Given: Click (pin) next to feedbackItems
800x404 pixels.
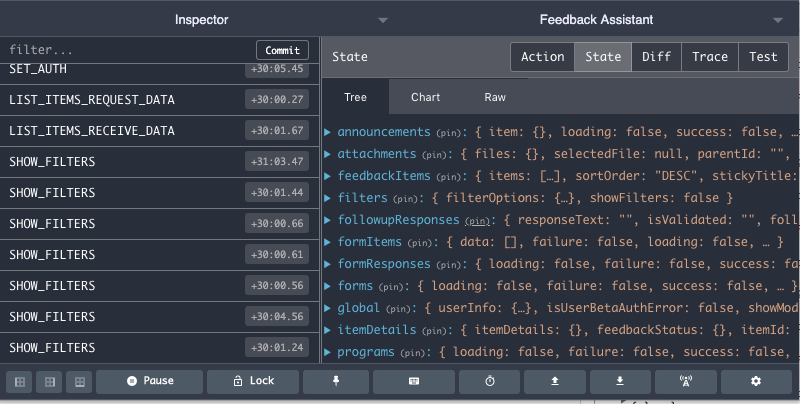Looking at the screenshot, I should (448, 177).
